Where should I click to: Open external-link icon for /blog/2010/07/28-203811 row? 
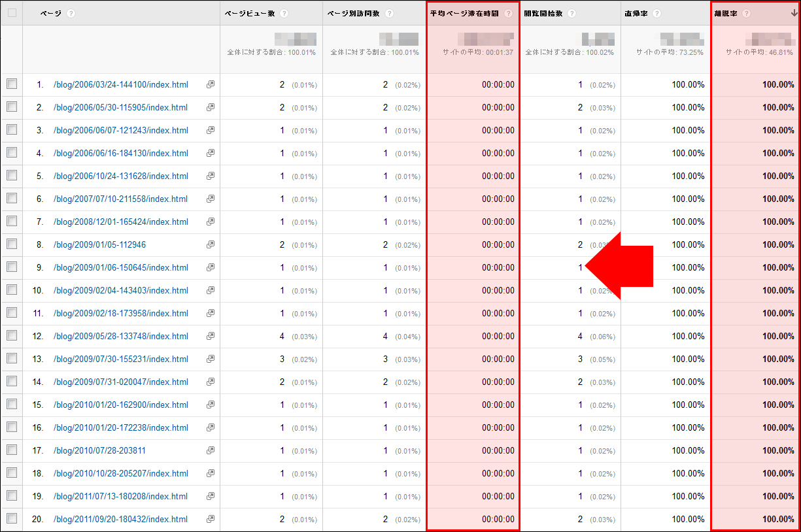point(211,450)
